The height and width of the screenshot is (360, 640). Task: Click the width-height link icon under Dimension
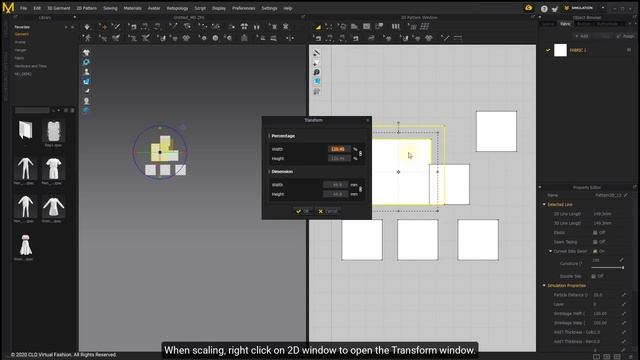pyautogui.click(x=360, y=189)
